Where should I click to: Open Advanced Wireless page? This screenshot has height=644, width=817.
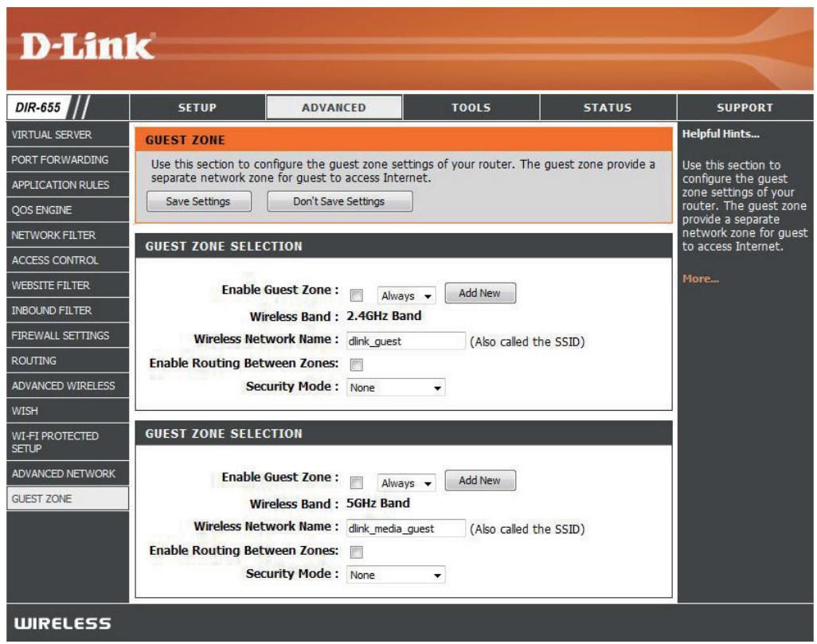point(67,385)
